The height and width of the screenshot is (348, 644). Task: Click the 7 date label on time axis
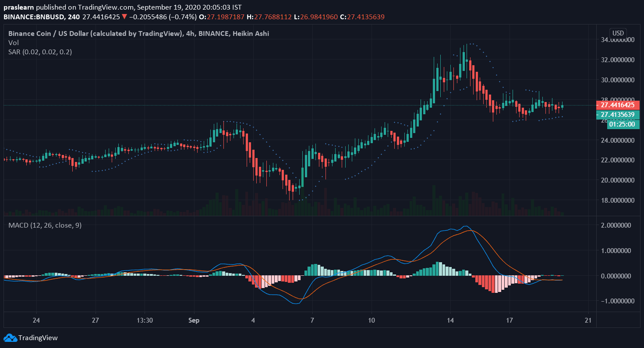(x=312, y=320)
